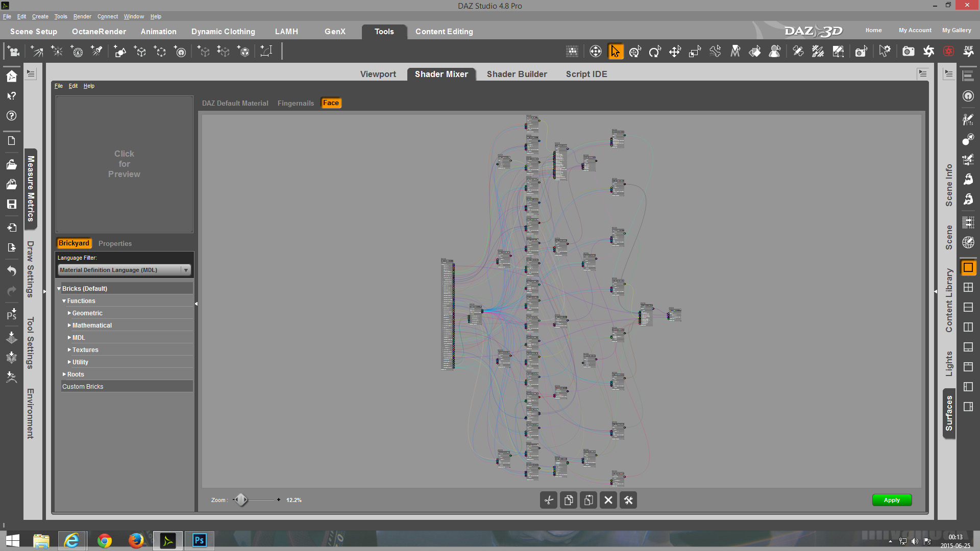Click the Render camera icon in the toolbar
Image resolution: width=980 pixels, height=551 pixels.
(908, 52)
